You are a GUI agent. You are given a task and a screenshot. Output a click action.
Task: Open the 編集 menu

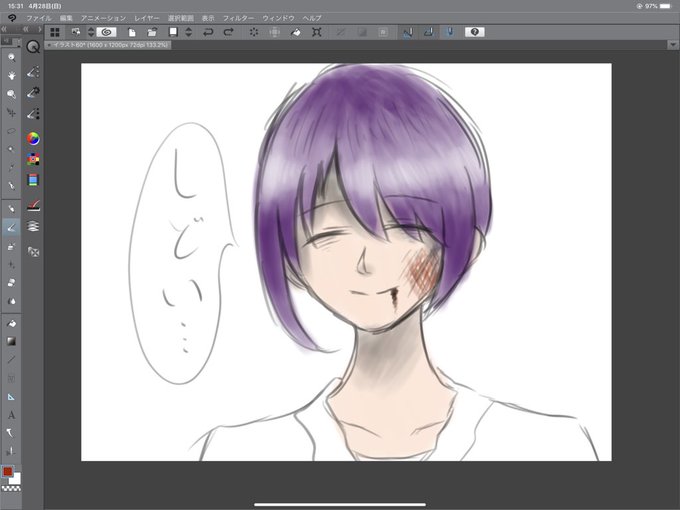tap(66, 18)
